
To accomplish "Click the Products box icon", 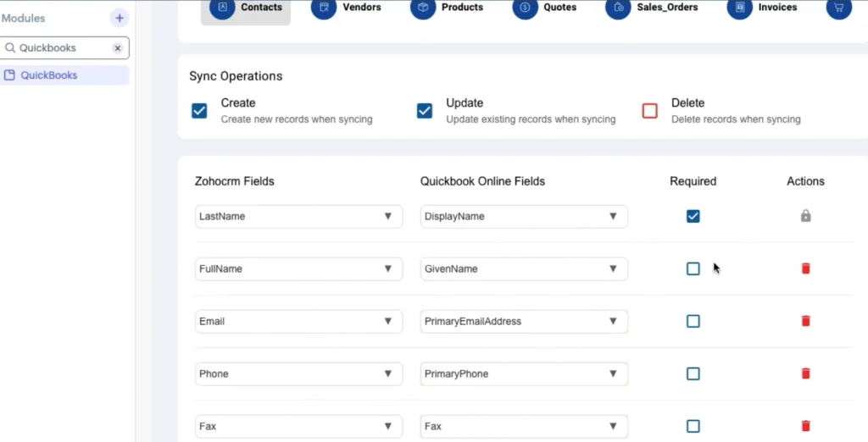I will tap(424, 7).
